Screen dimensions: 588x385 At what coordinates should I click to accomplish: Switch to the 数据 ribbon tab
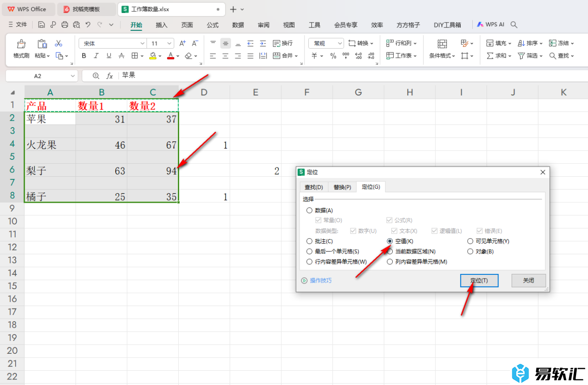pos(238,25)
